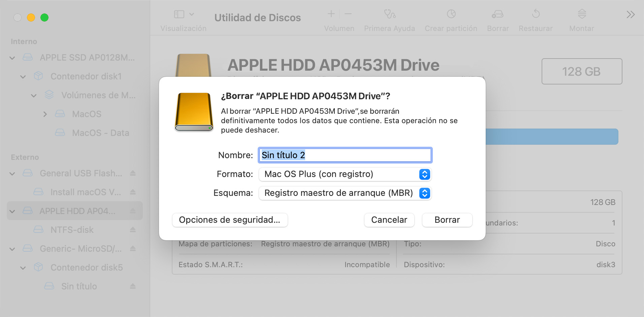Eject the Sin título volume
Screen dimensions: 644x317
pos(133,286)
